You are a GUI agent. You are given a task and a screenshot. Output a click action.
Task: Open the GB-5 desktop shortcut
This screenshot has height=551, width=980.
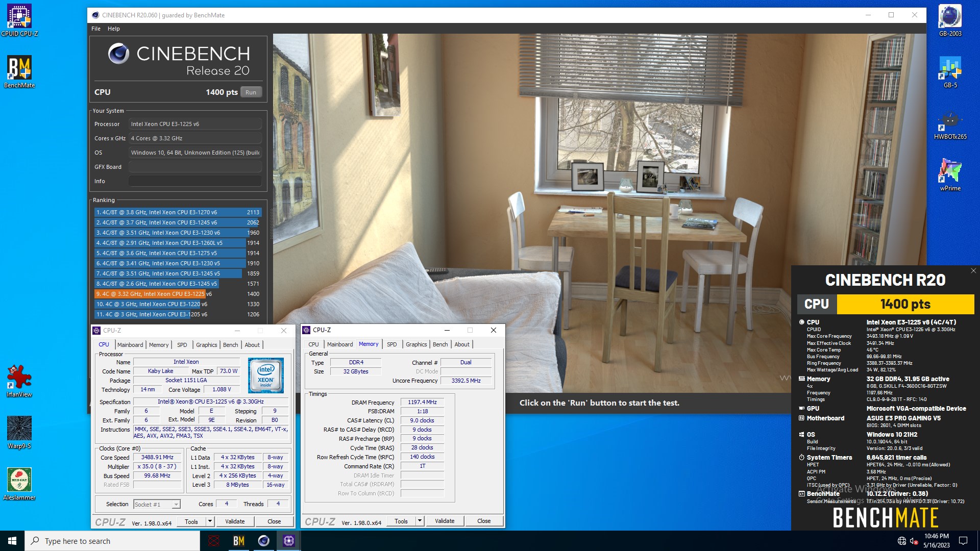pos(950,72)
